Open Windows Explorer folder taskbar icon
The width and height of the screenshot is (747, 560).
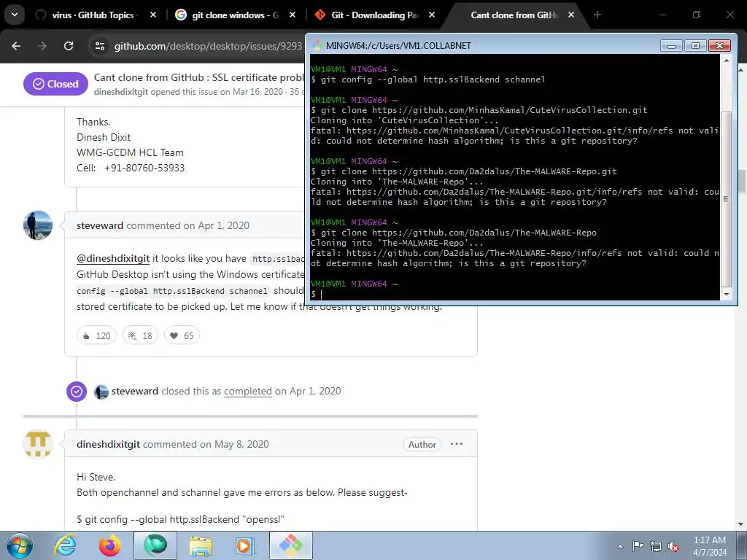(x=201, y=545)
